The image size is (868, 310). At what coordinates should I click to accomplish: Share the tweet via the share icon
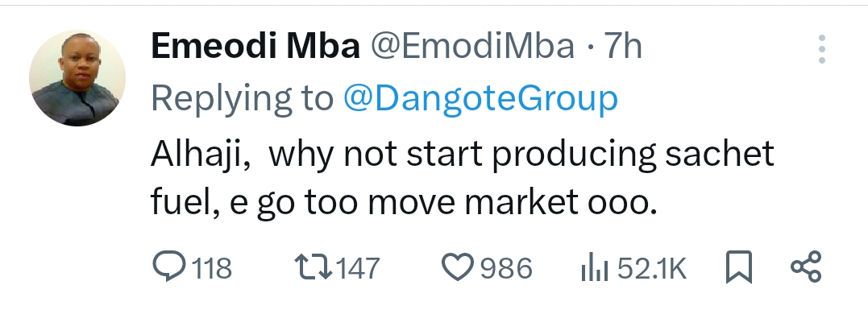(807, 267)
